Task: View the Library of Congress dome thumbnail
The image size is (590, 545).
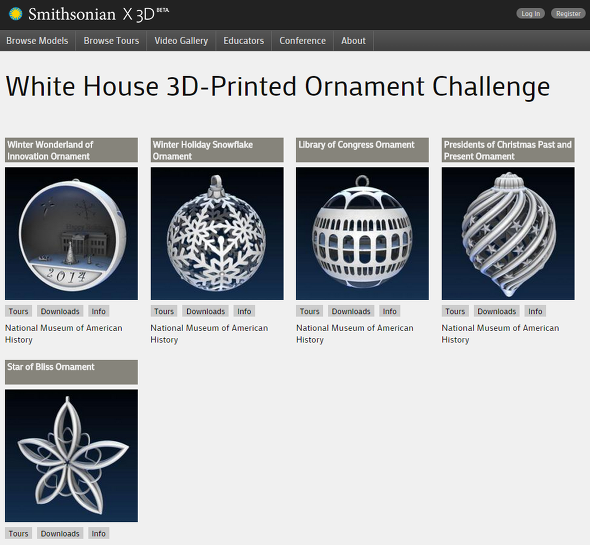Action: (x=362, y=234)
